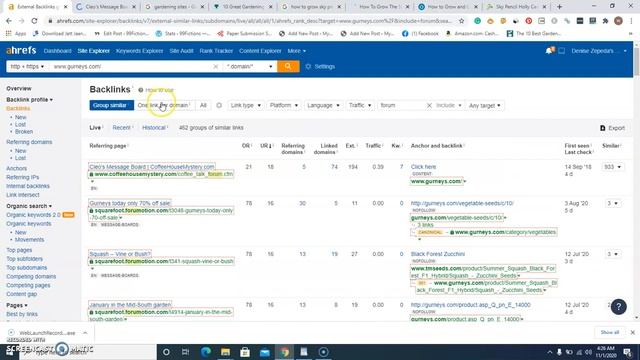Open the Language filter dropdown
Screen dimensions: 640x360
click(x=323, y=105)
